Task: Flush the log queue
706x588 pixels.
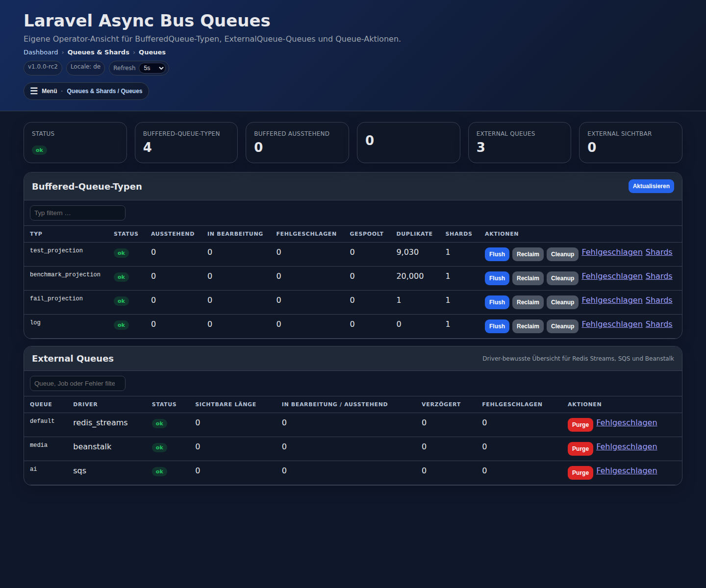Action: click(x=497, y=326)
